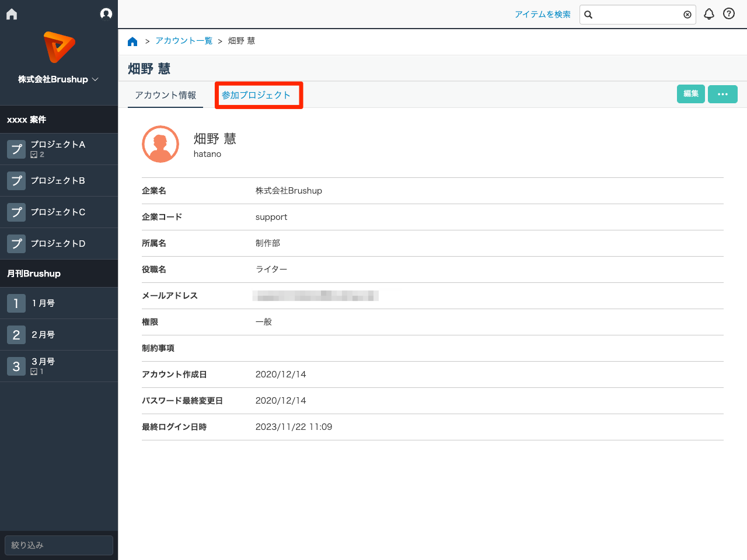Click the magnifier search icon
The height and width of the screenshot is (560, 747).
(x=588, y=15)
